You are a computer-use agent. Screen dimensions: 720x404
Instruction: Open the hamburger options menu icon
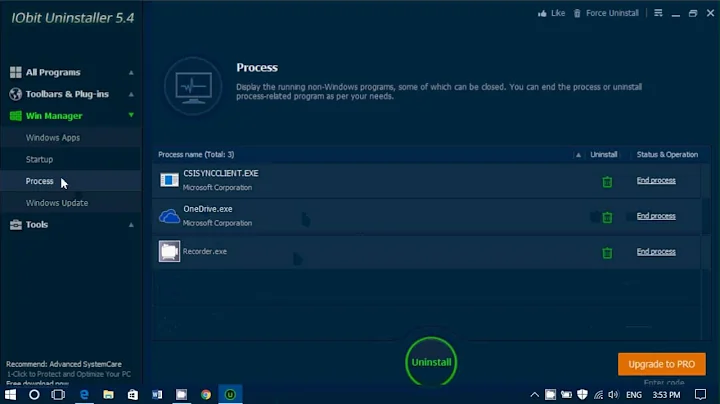(658, 13)
